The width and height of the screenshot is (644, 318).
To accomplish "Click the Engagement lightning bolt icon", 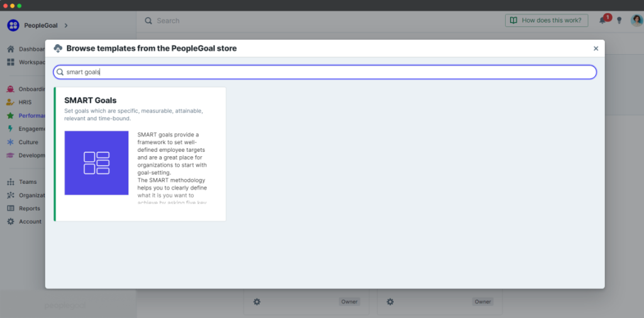I will (11, 128).
